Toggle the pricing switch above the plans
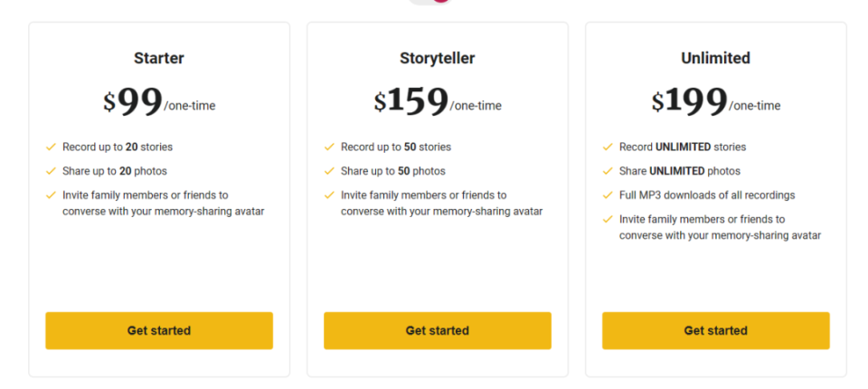 point(430,2)
